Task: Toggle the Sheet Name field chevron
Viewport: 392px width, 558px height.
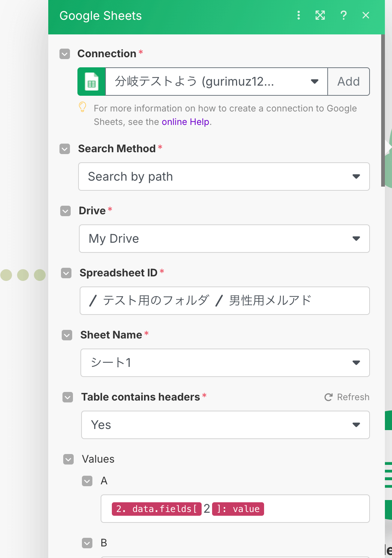Action: coord(67,335)
